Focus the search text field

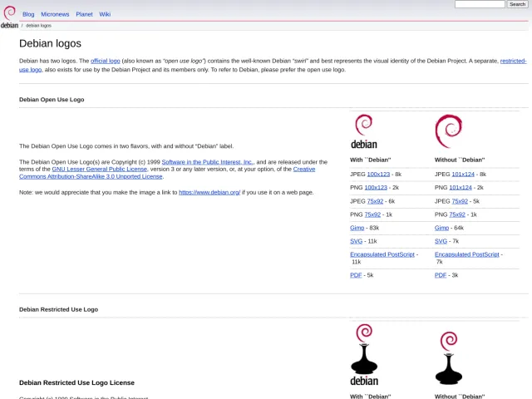click(x=480, y=4)
